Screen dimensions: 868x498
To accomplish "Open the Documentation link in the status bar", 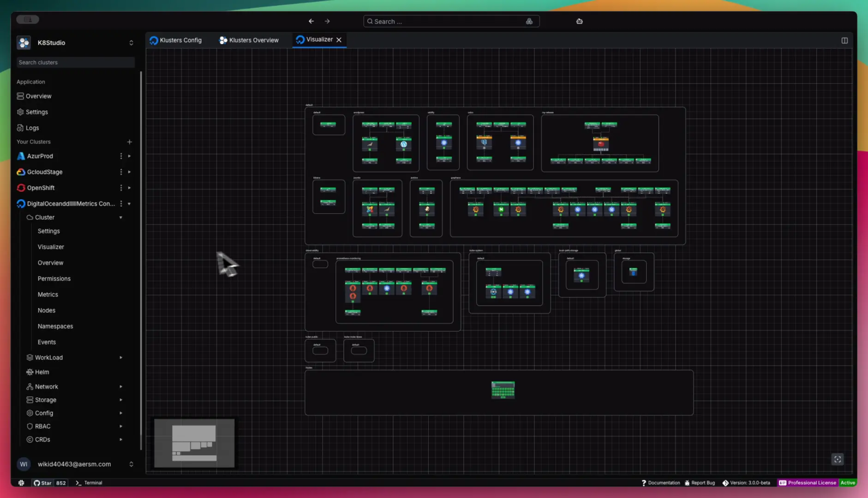I will click(x=664, y=483).
